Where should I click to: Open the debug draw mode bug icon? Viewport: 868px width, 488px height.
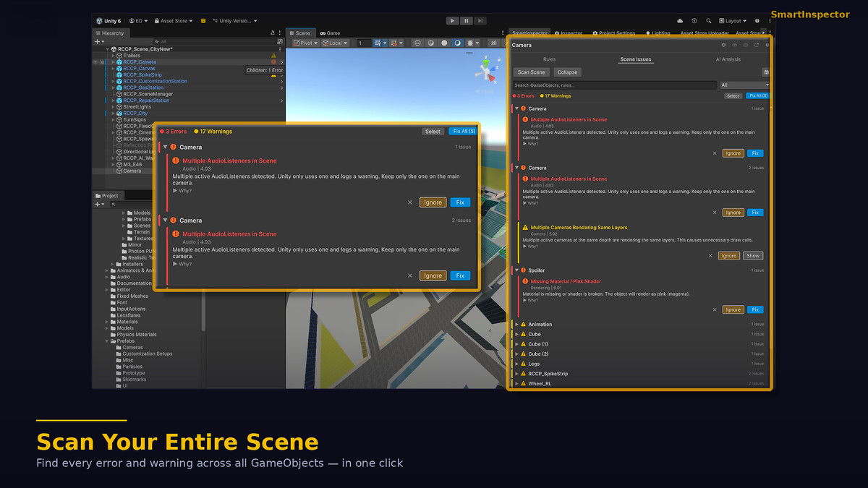click(x=470, y=43)
